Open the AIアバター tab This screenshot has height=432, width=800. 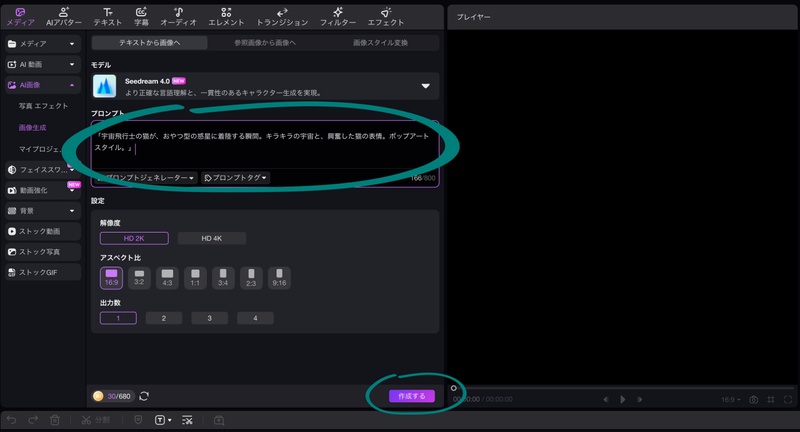pyautogui.click(x=63, y=17)
